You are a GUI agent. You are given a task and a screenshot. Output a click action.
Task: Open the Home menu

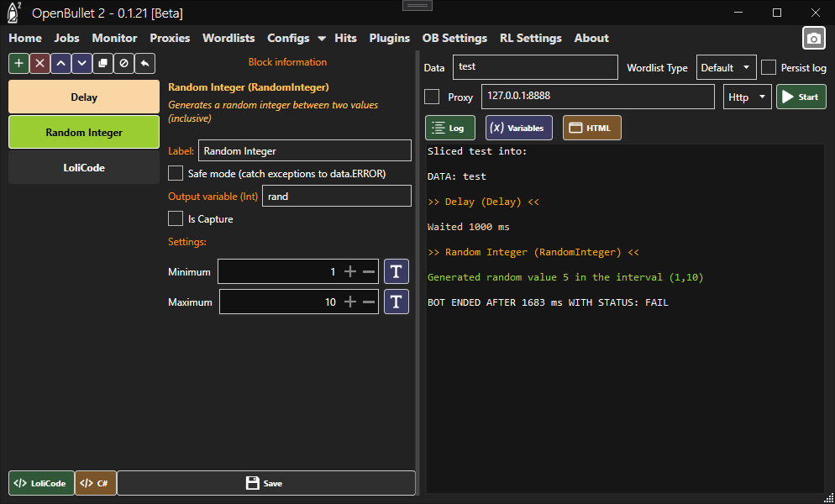click(x=25, y=38)
